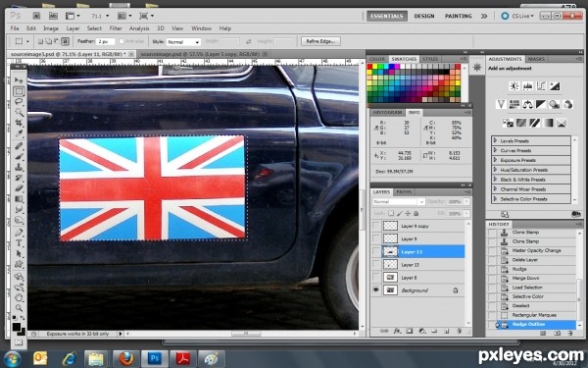Select the Crop tool
The height and width of the screenshot is (368, 588).
point(19,123)
